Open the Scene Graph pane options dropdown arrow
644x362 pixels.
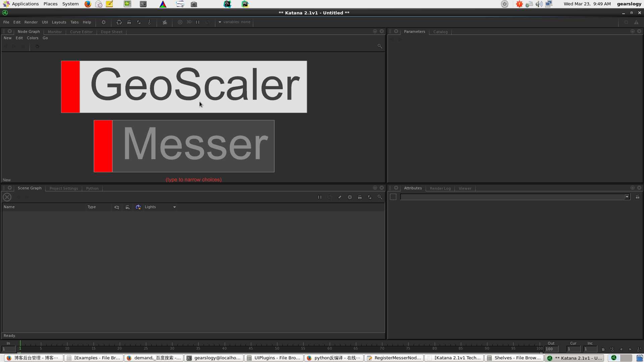tap(10, 188)
